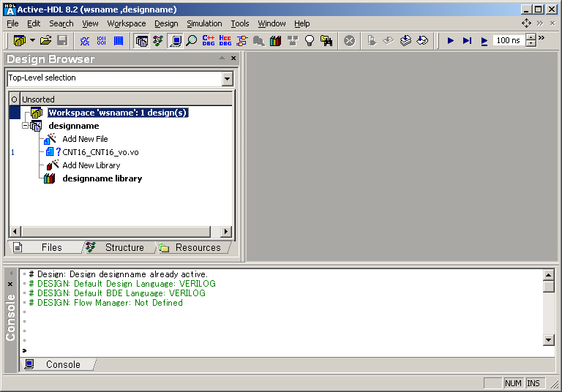562x392 pixels.
Task: Click the Design Browser left scroll arrow
Action: pos(15,232)
